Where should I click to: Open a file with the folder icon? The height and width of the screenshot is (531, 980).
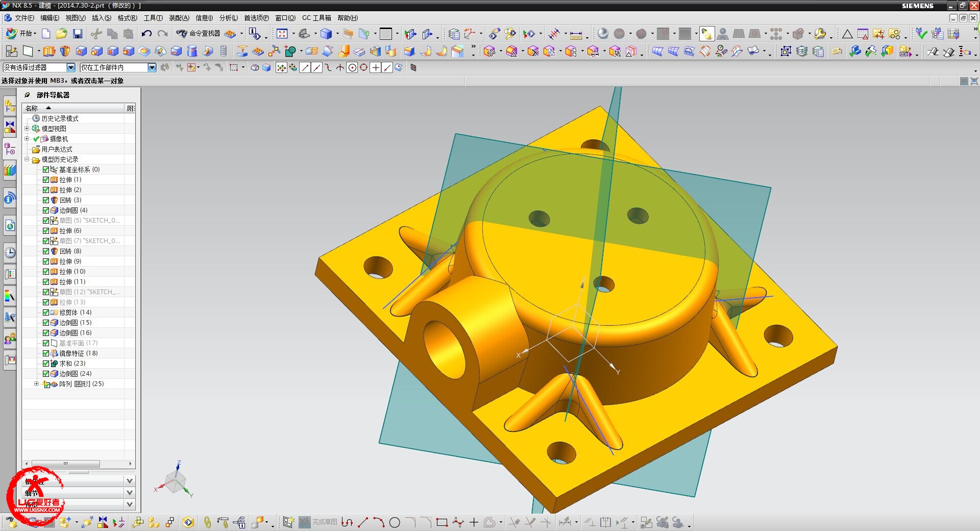62,34
